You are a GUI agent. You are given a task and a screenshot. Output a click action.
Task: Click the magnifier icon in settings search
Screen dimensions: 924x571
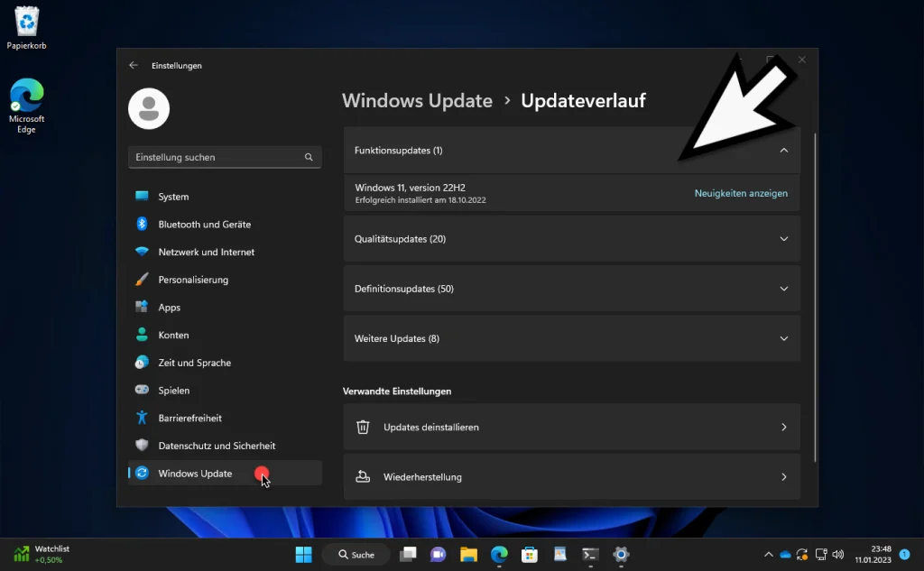pyautogui.click(x=309, y=157)
